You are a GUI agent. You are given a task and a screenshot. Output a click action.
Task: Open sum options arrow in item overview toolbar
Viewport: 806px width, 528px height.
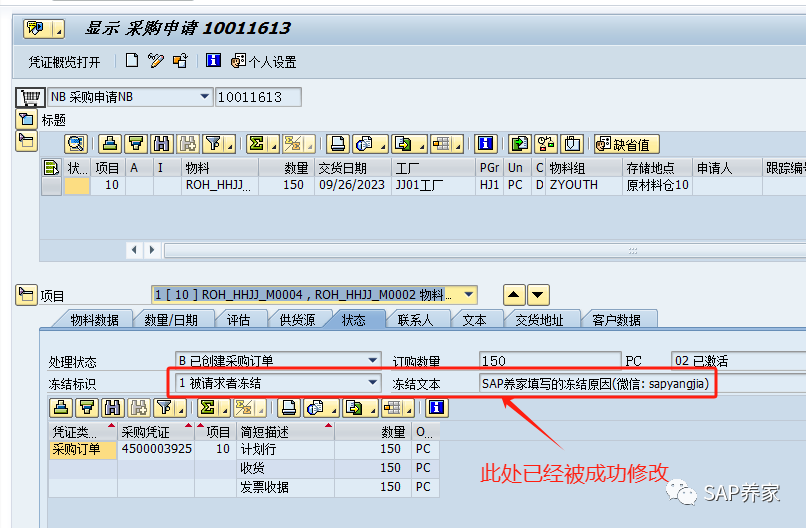(x=274, y=145)
